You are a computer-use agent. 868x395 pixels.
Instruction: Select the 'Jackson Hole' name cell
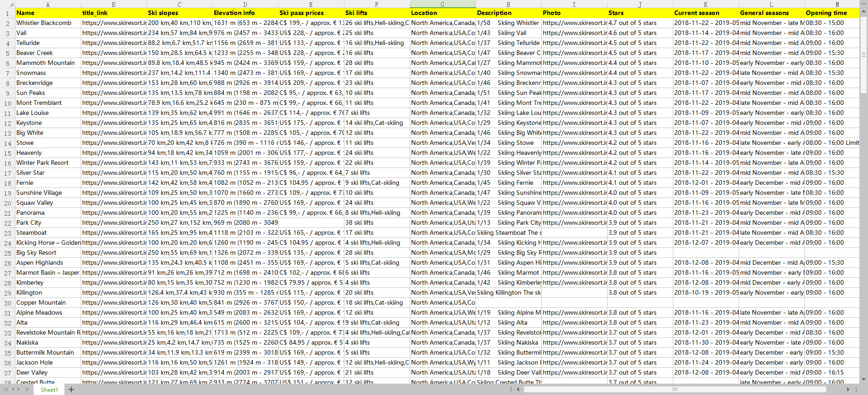click(x=48, y=362)
